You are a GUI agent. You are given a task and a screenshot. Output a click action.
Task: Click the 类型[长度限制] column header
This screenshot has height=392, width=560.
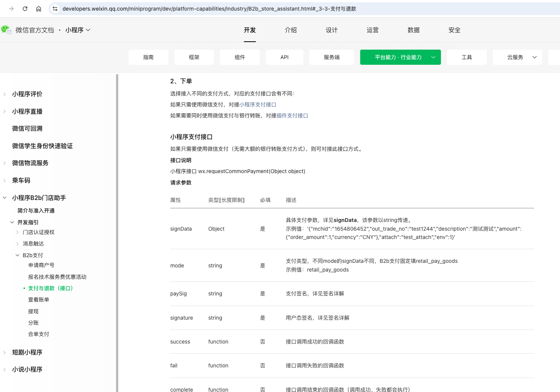point(226,200)
